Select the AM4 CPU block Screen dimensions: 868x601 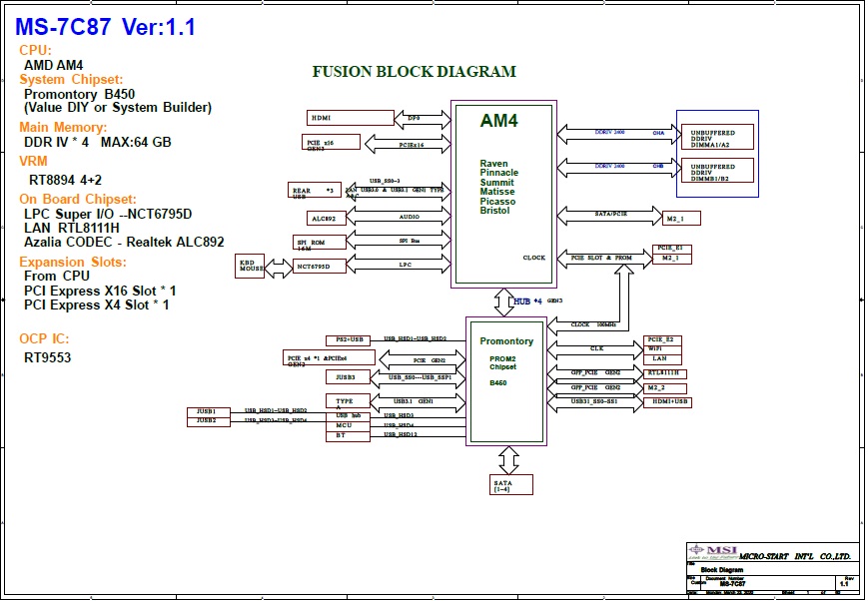click(x=503, y=194)
